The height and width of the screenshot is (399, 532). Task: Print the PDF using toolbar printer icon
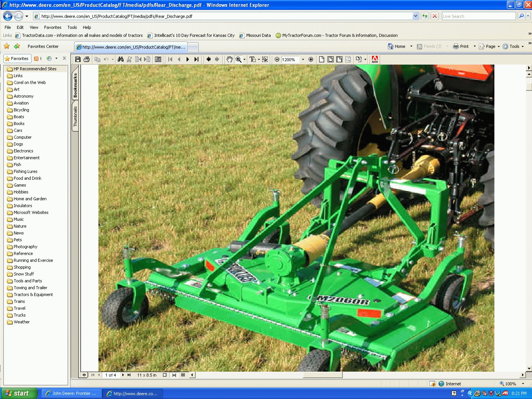click(x=87, y=59)
